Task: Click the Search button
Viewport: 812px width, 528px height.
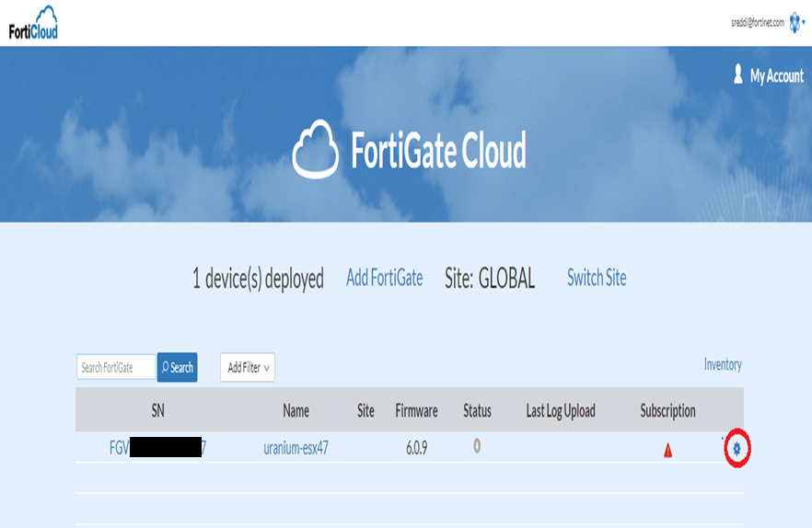Action: pyautogui.click(x=177, y=367)
